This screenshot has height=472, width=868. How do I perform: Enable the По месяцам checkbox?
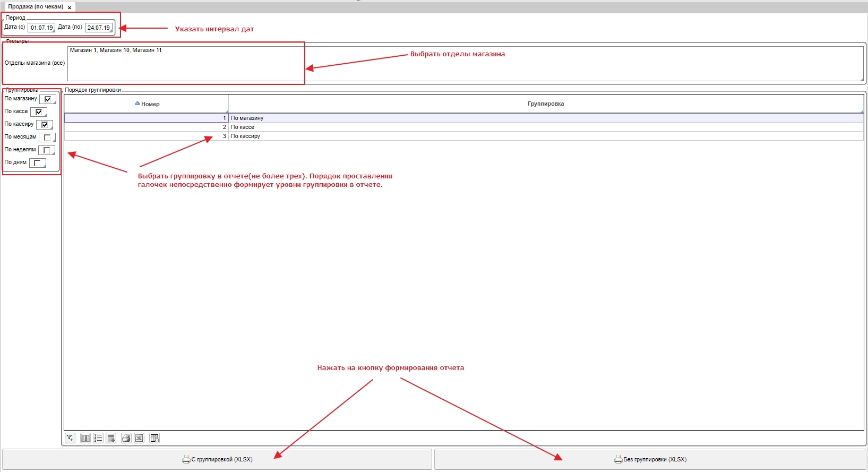(47, 138)
